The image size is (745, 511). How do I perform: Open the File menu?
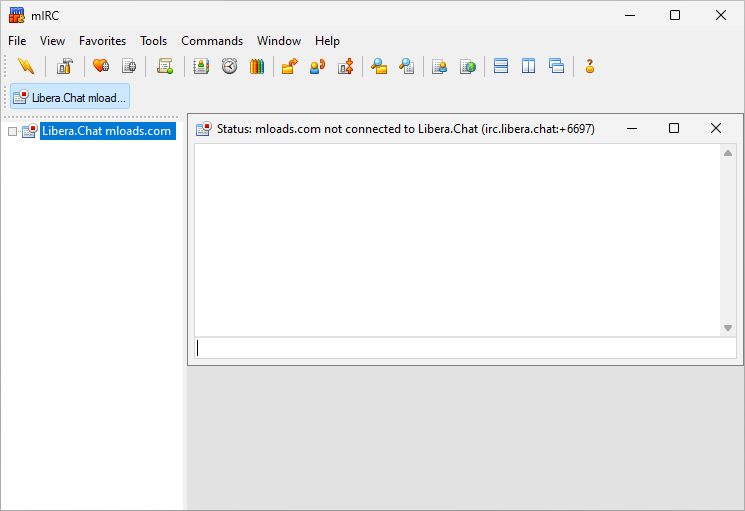pos(17,41)
